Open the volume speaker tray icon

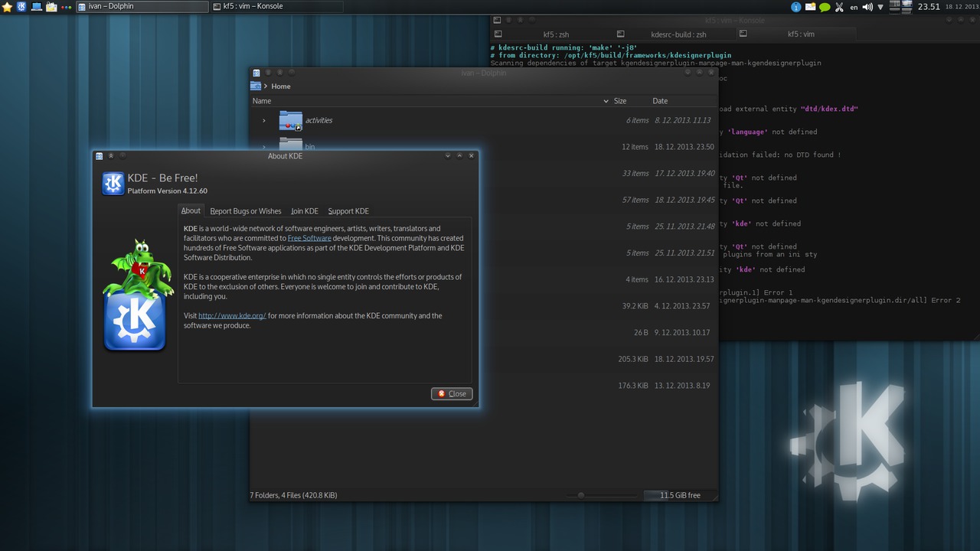click(x=867, y=7)
